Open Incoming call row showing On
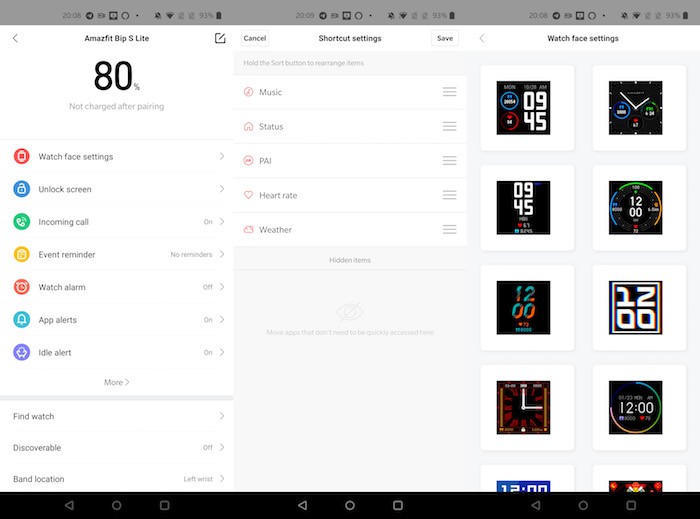 (x=117, y=222)
